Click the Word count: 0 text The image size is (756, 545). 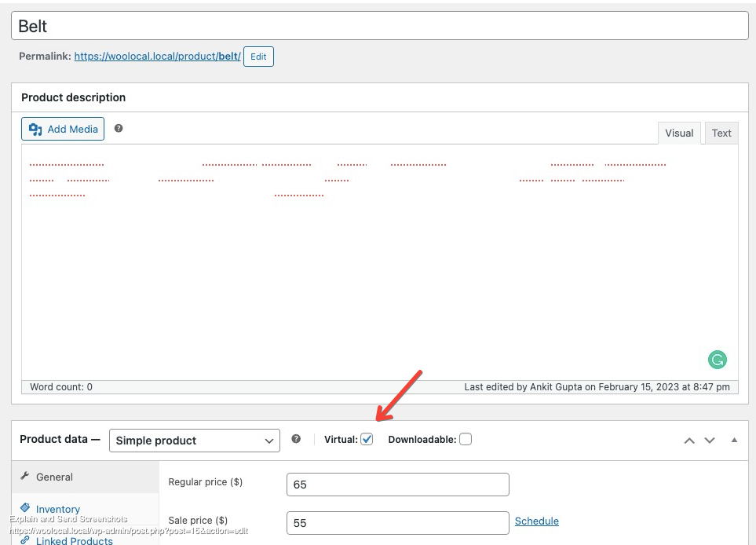tap(61, 387)
